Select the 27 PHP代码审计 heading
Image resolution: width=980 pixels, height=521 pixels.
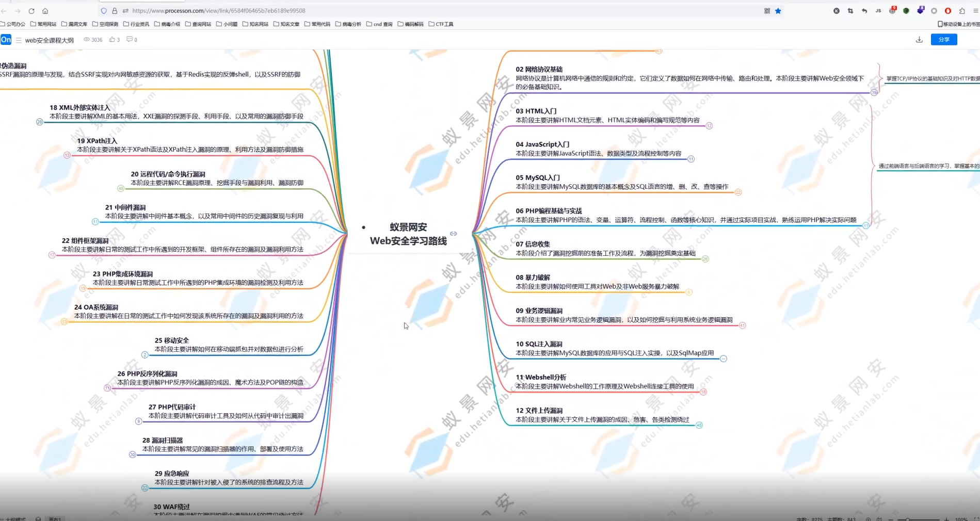click(x=172, y=407)
